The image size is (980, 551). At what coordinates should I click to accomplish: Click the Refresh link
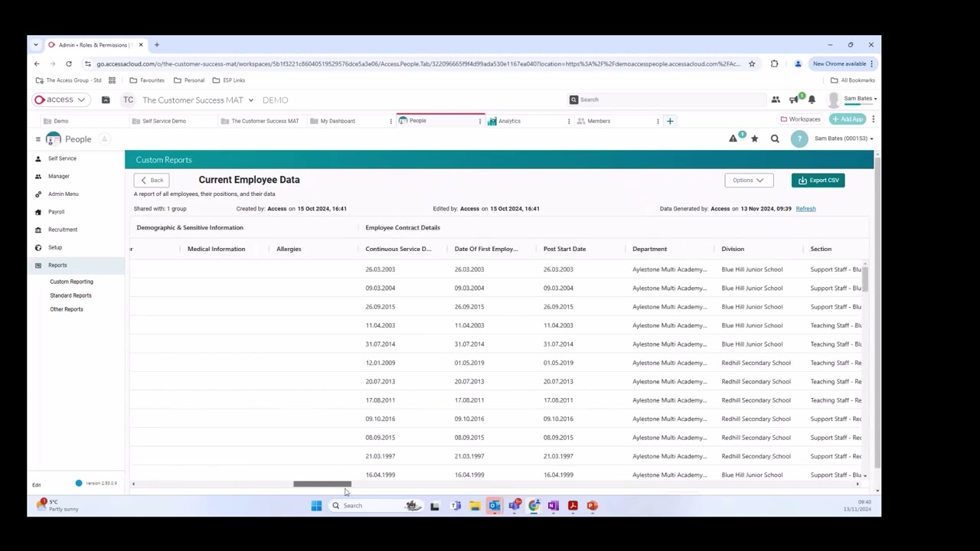pos(805,208)
